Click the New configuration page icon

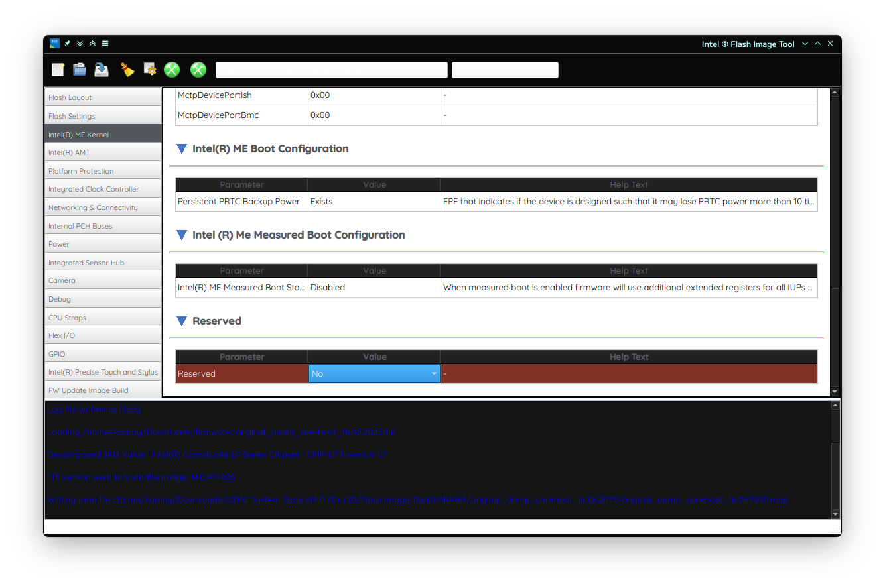pyautogui.click(x=58, y=70)
